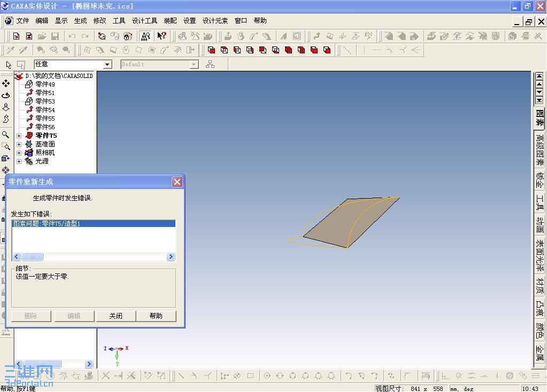Open the 文件 menu

click(x=22, y=20)
